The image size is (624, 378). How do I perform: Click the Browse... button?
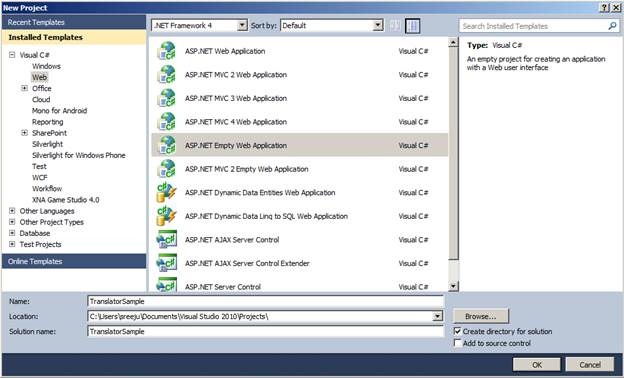tap(481, 316)
